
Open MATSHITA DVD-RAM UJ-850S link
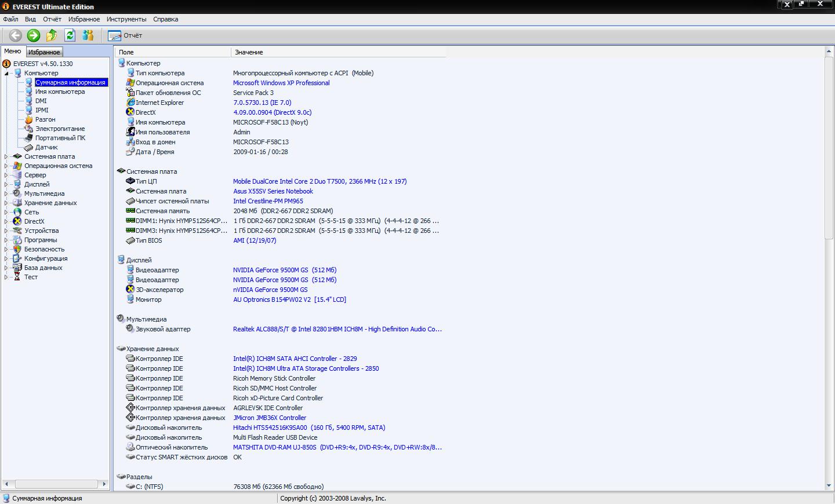pyautogui.click(x=337, y=447)
